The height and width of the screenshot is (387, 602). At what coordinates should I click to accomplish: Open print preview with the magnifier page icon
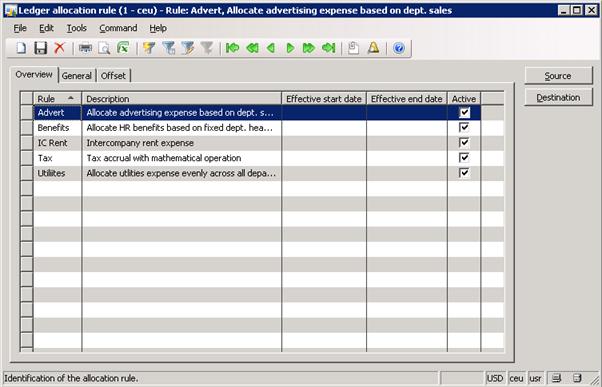pos(104,48)
